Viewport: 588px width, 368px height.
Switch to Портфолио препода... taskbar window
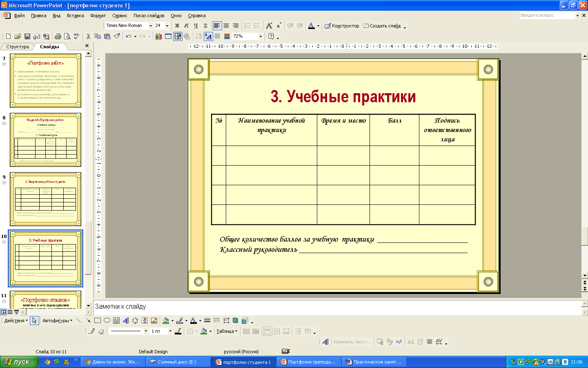point(309,362)
